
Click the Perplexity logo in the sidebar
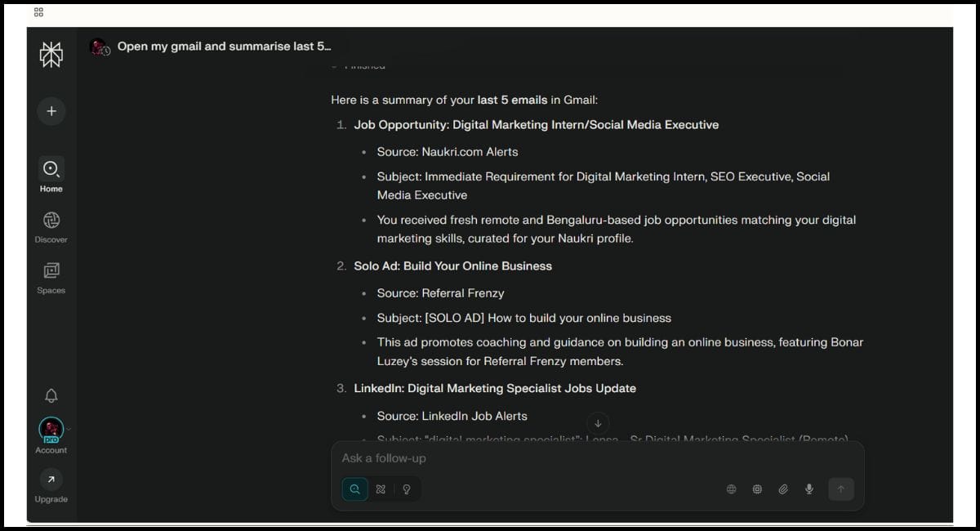pyautogui.click(x=51, y=55)
